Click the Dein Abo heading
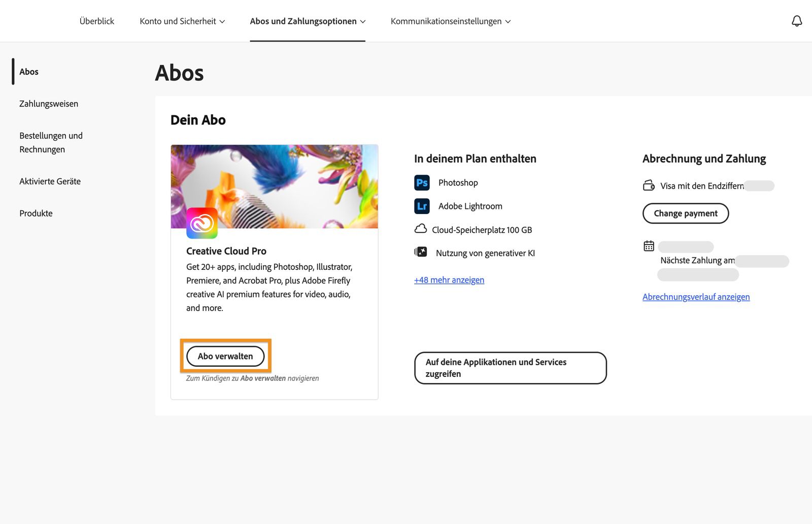Screen dimensions: 812x524 (198, 120)
